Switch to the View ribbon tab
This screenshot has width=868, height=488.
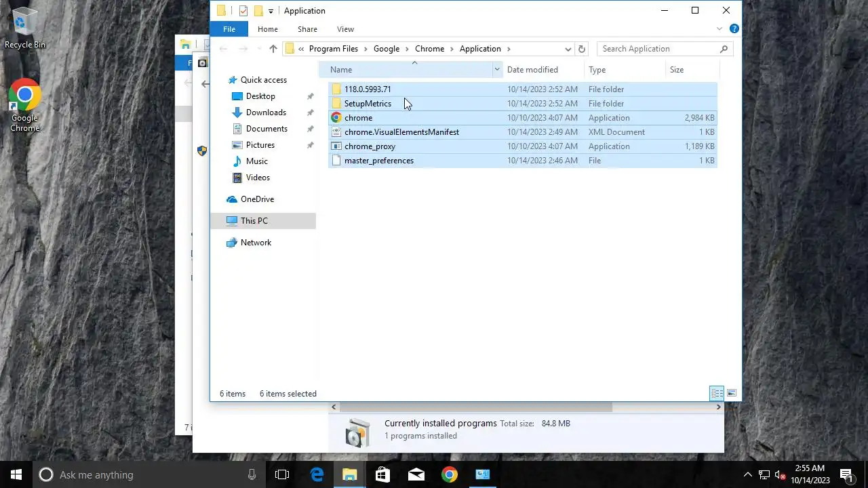click(345, 29)
